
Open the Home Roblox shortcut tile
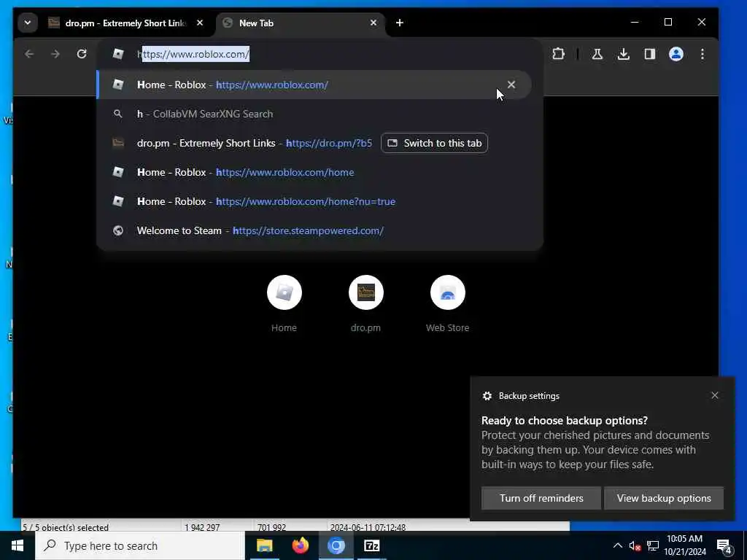tap(285, 303)
